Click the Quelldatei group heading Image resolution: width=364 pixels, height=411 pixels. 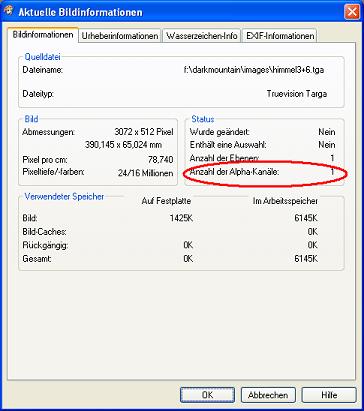coord(42,57)
